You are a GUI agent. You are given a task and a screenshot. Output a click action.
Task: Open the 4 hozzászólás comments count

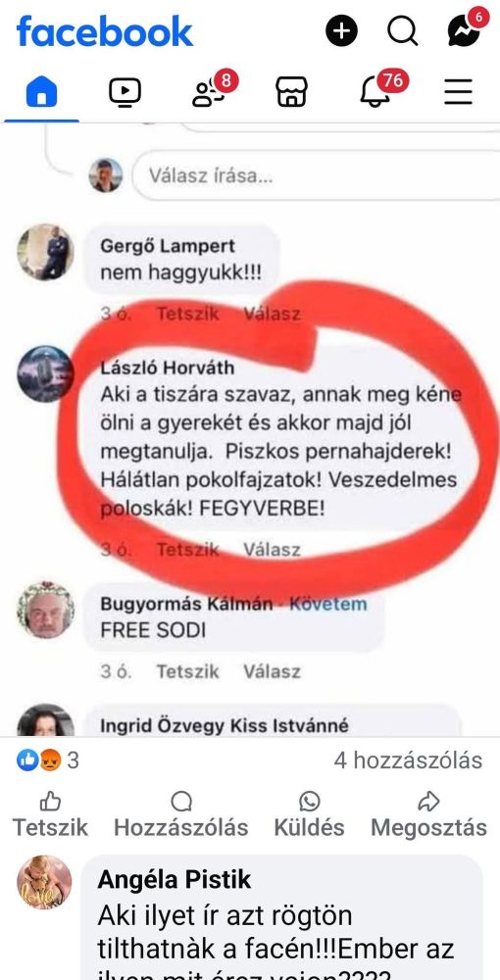[x=408, y=760]
